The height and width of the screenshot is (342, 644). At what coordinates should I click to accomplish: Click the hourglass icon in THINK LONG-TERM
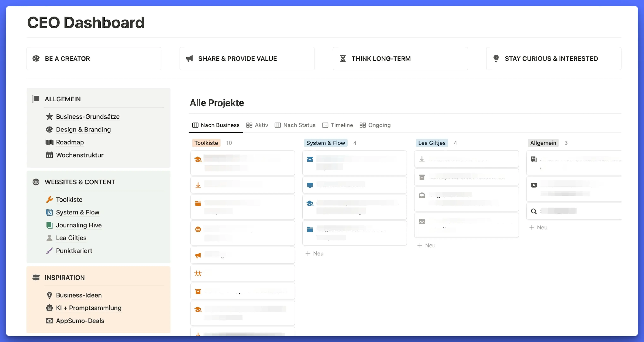pyautogui.click(x=343, y=59)
